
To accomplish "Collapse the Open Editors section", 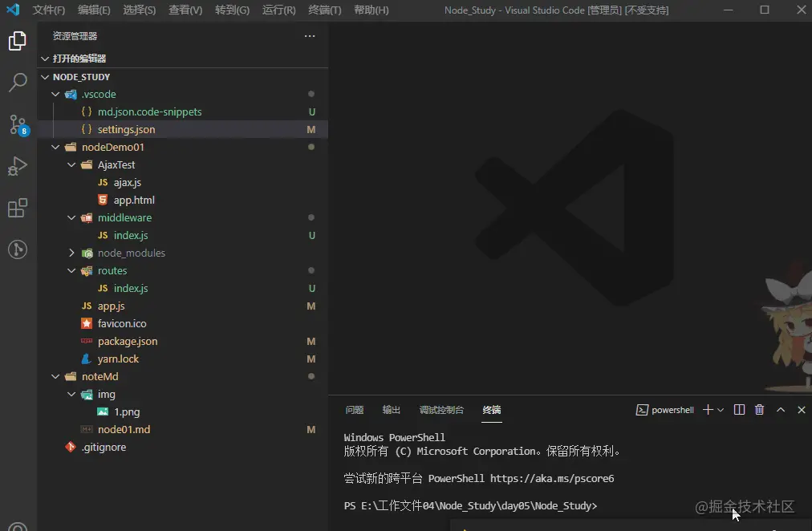I will click(x=45, y=59).
